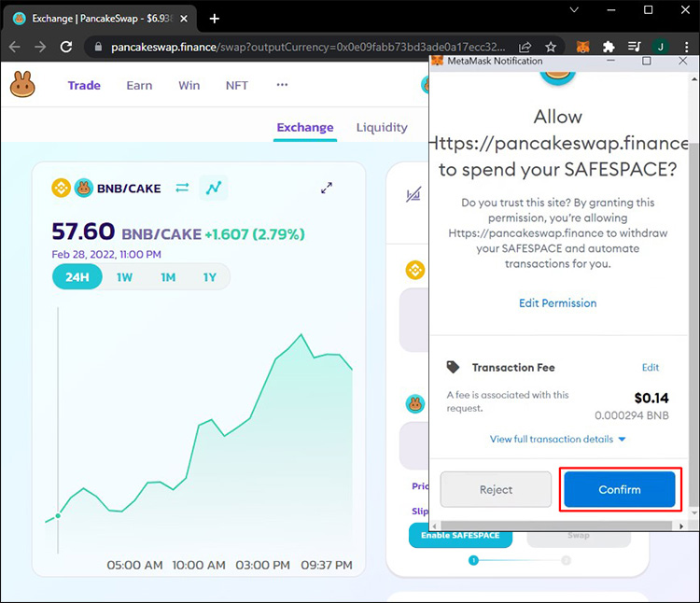
Task: Close the PancakeSwap browser tab
Action: click(184, 19)
